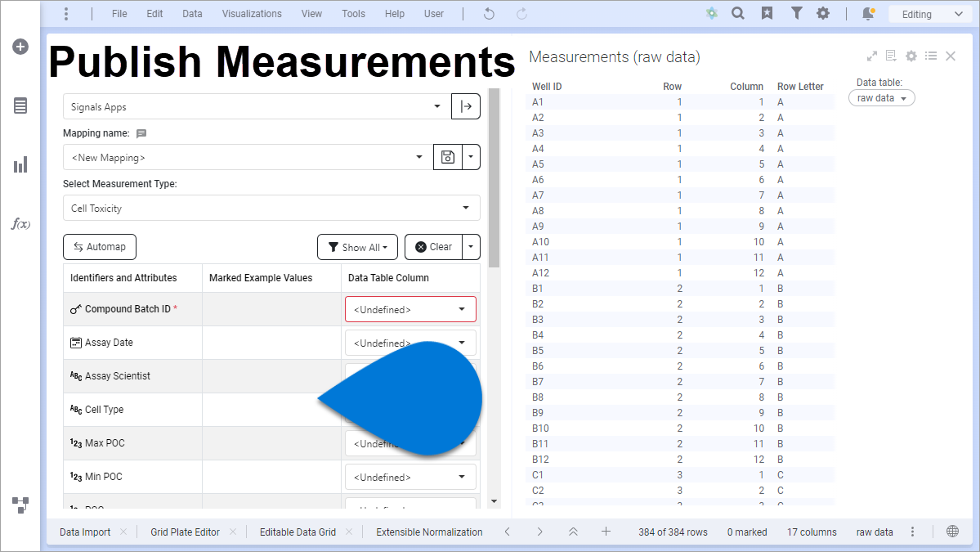Screen dimensions: 980x552
Task: Open the settings gear in top toolbar
Action: (823, 13)
